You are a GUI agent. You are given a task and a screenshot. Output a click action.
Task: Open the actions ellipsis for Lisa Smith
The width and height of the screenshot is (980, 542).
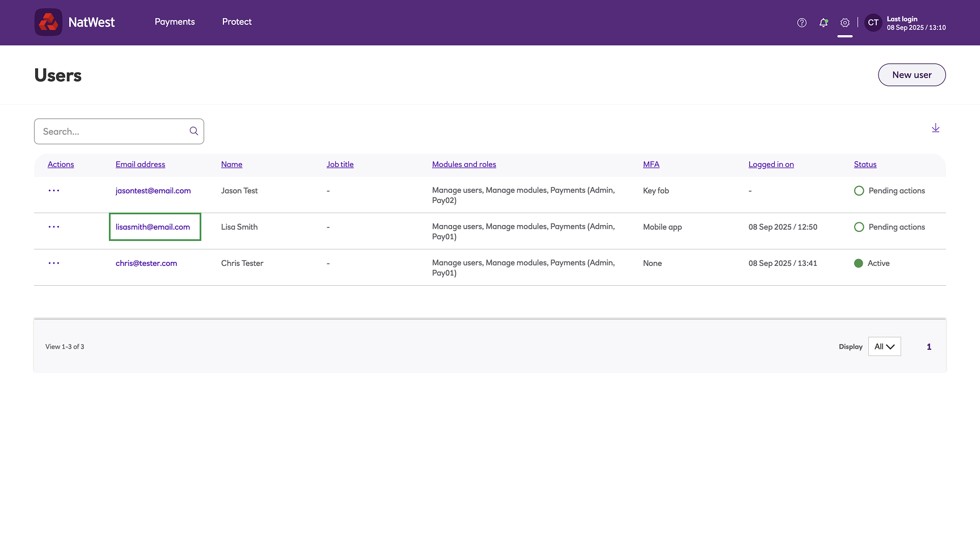54,227
